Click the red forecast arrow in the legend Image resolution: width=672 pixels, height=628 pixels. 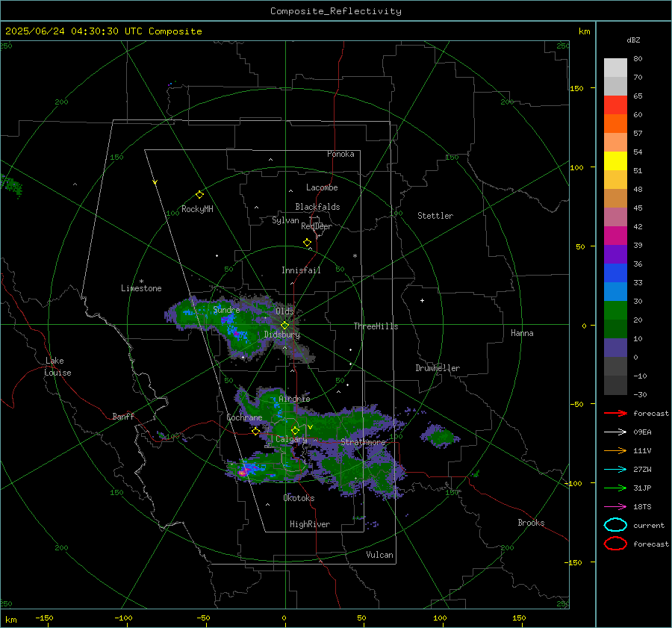(615, 413)
